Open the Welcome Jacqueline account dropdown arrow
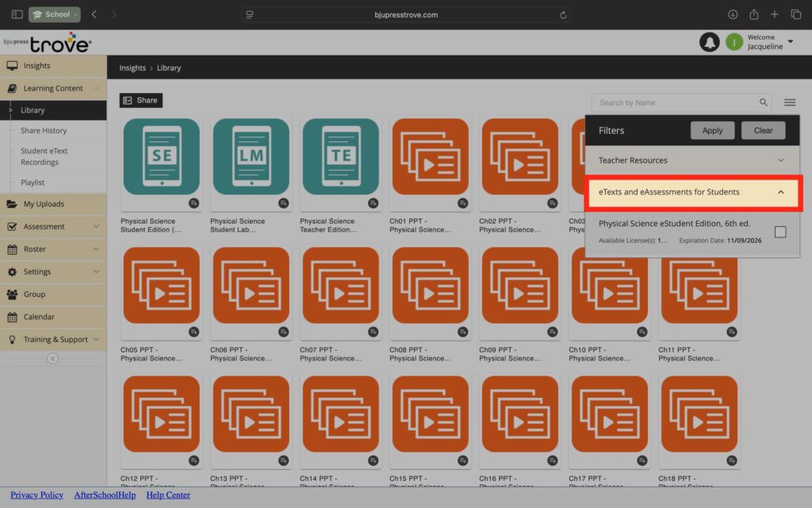Screen dimensions: 812x508 [791, 41]
